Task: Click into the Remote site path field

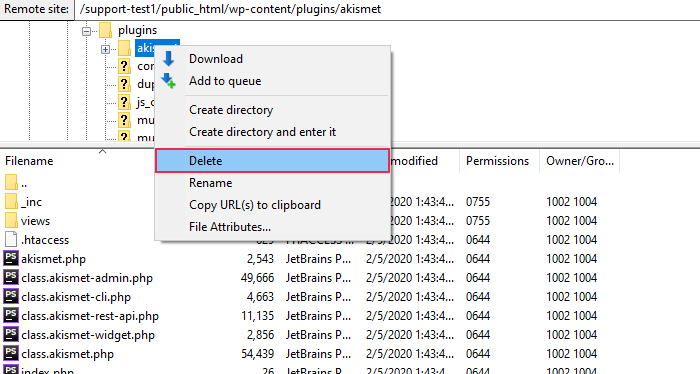Action: [x=388, y=9]
